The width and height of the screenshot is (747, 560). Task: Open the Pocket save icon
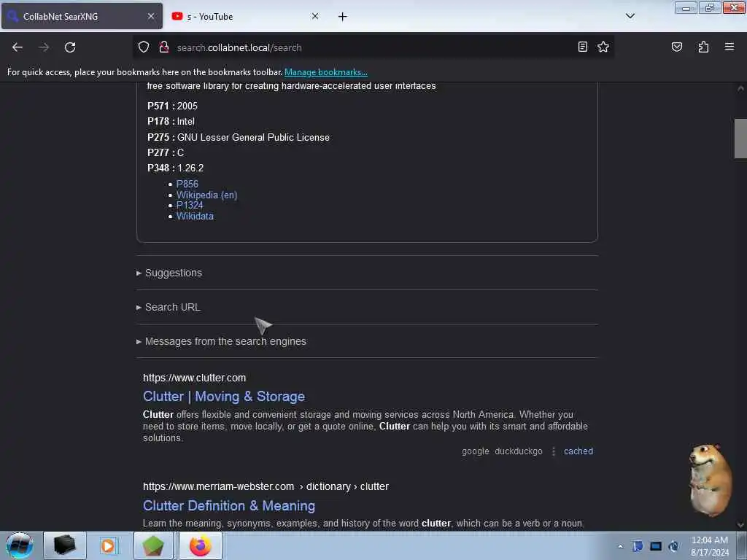click(x=676, y=47)
